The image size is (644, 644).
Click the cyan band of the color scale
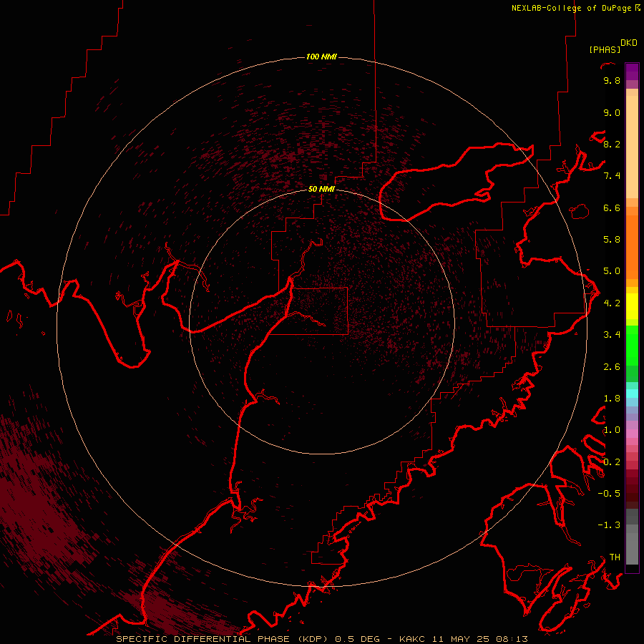[x=632, y=394]
